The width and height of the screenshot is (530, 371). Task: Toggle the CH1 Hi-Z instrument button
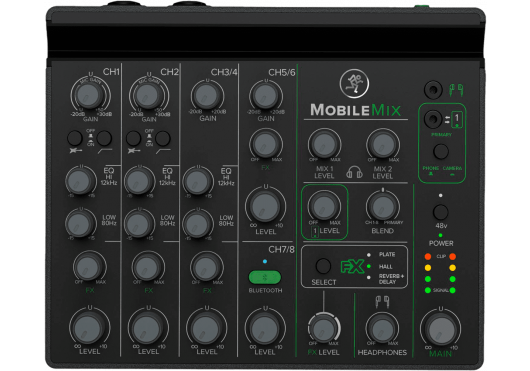[75, 138]
